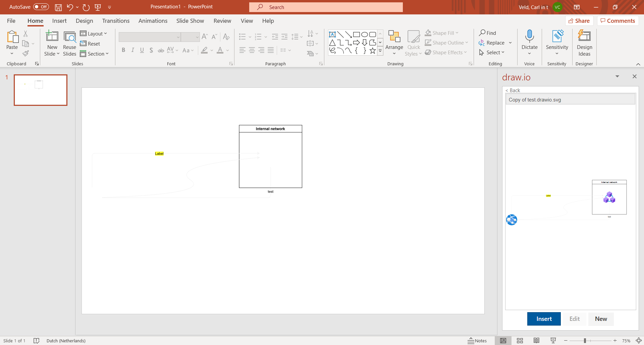Open the Shape Outline dropdown
The height and width of the screenshot is (345, 644).
point(446,43)
